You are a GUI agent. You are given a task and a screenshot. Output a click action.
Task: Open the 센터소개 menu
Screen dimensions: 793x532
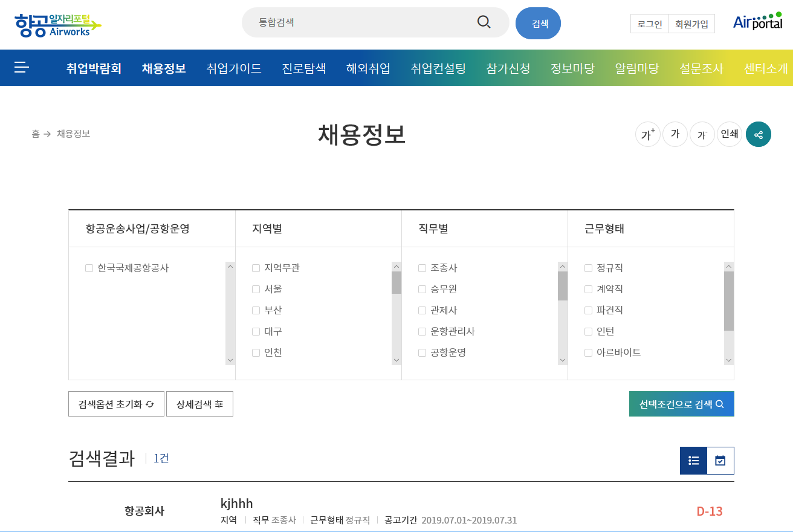tap(766, 68)
